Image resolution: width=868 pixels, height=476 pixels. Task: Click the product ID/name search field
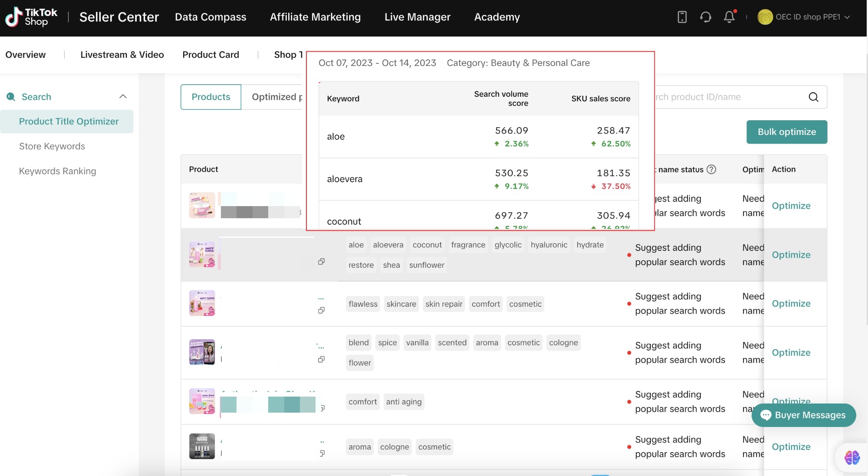click(x=729, y=97)
